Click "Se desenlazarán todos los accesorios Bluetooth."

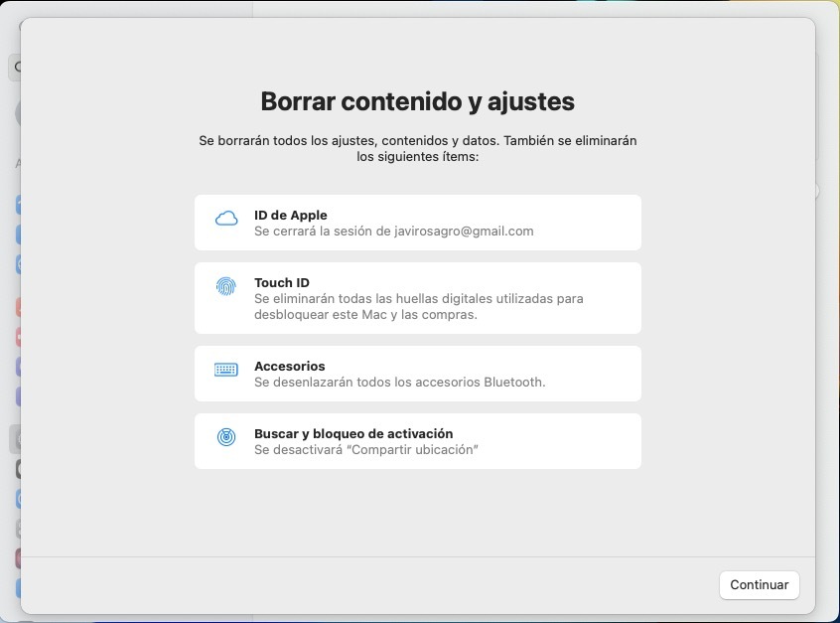pos(399,383)
